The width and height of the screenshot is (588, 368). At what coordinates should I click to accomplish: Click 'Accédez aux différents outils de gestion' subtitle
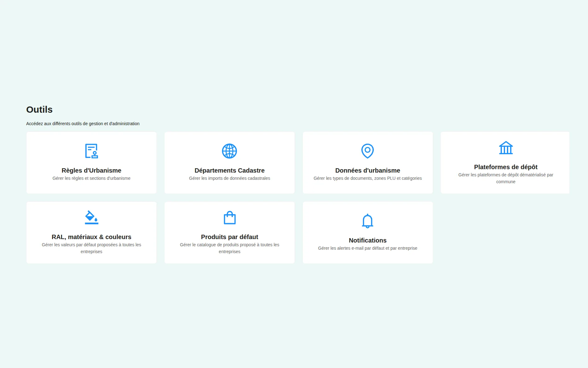[x=83, y=124]
